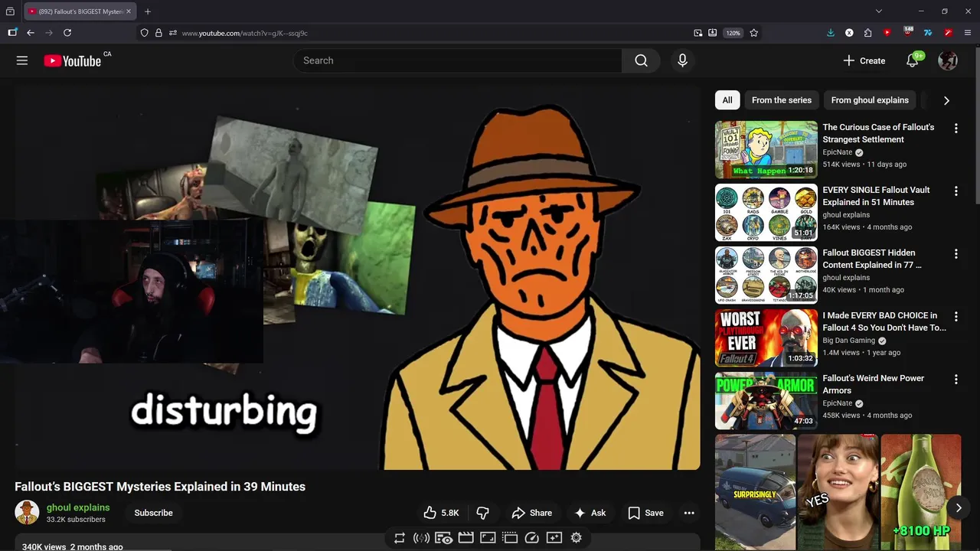The height and width of the screenshot is (551, 980).
Task: Subscribe to ghoul explains channel
Action: pyautogui.click(x=153, y=513)
